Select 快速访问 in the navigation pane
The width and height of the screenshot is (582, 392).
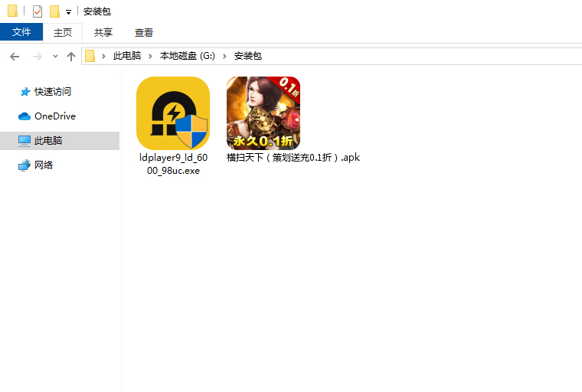pyautogui.click(x=52, y=92)
